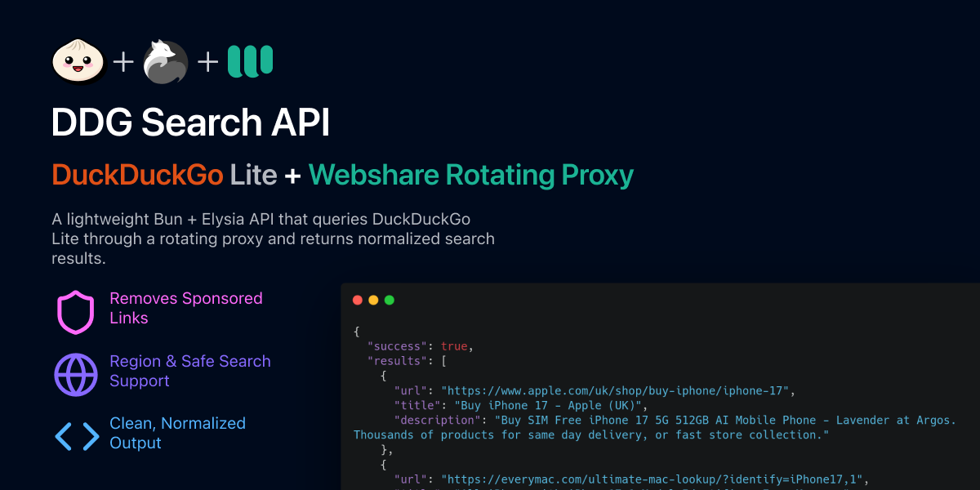Click the red traffic-light dot on the terminal
The width and height of the screenshot is (980, 490).
[358, 300]
